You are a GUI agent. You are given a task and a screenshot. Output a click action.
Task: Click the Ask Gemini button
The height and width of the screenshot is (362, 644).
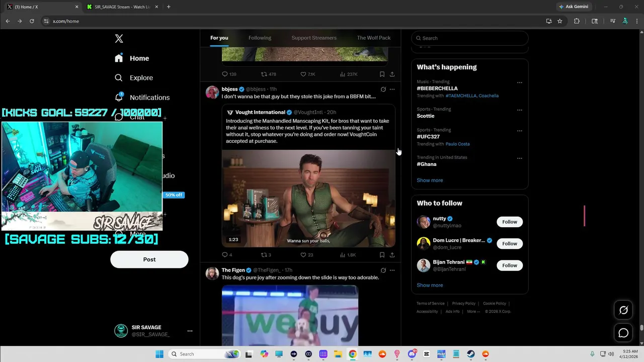[x=574, y=7]
